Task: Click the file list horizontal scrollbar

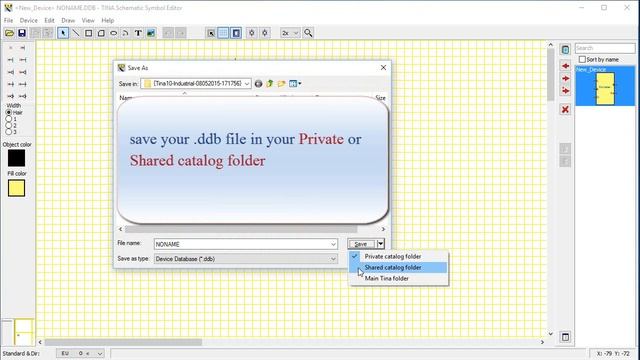Action: pos(241,229)
